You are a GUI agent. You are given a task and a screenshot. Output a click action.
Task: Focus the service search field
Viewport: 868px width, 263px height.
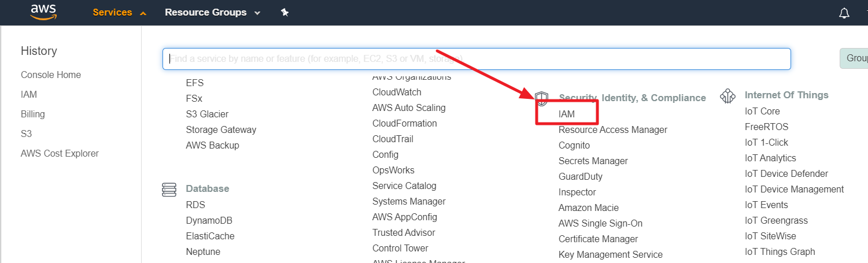(477, 59)
